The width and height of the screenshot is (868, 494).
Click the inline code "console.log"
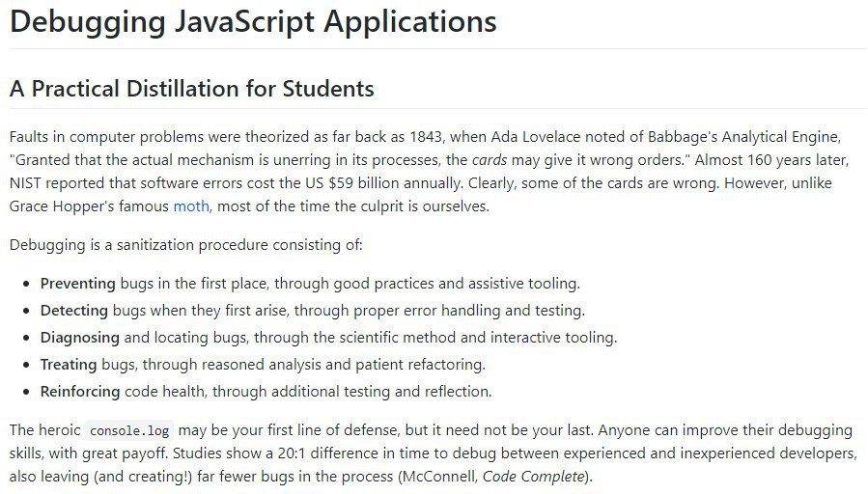pyautogui.click(x=130, y=430)
